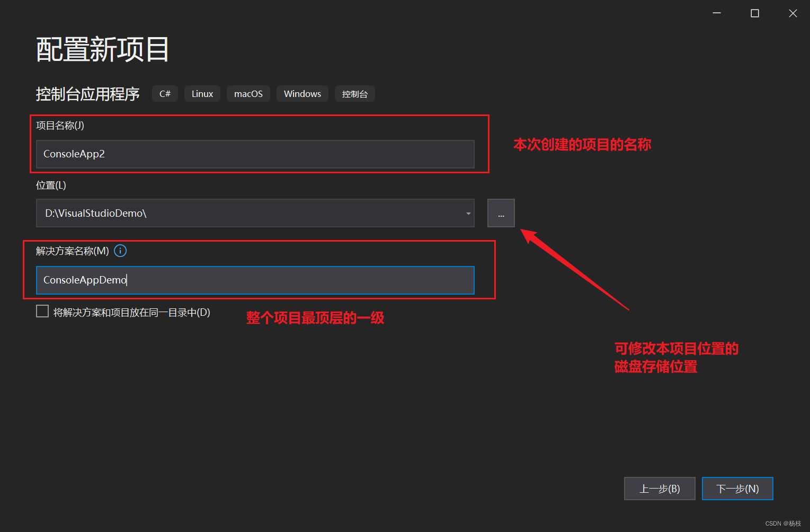Viewport: 810px width, 532px height.
Task: Select the macOS platform tag
Action: click(248, 93)
